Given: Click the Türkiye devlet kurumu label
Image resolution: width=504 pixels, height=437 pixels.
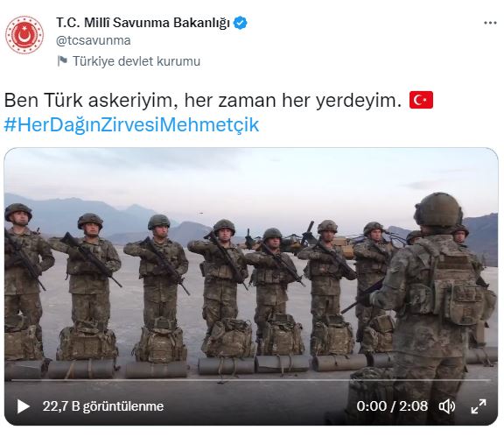Looking at the screenshot, I should [136, 61].
